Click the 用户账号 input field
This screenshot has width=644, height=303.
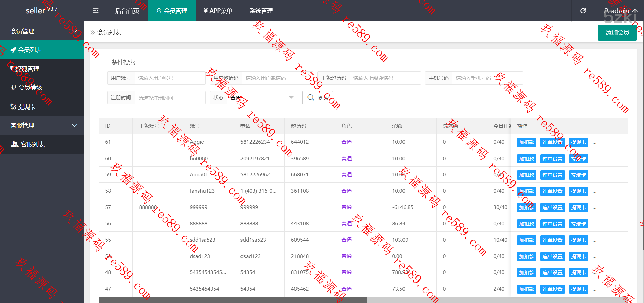coord(169,78)
